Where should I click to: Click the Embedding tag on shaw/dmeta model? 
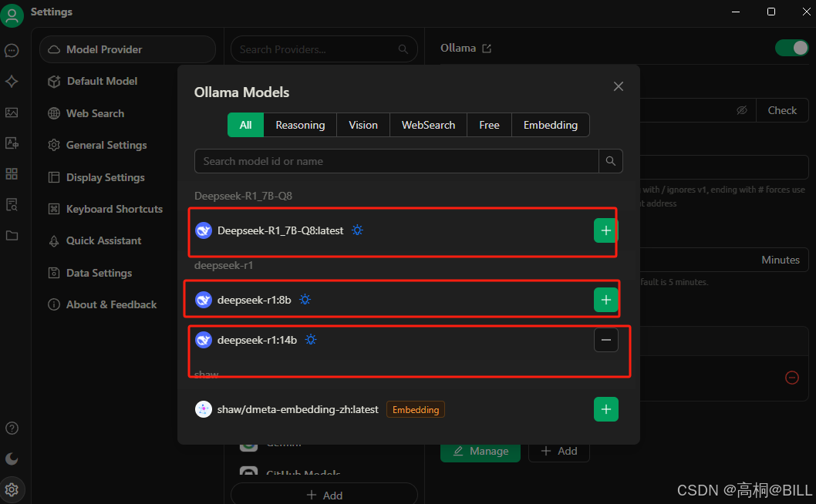click(x=415, y=410)
